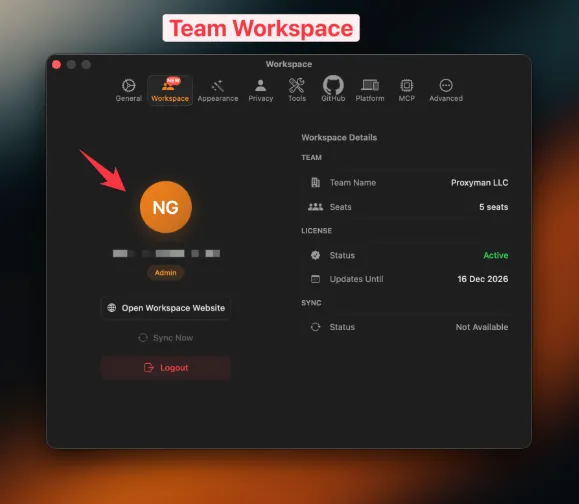Click the building icon beside Team Name

[315, 182]
